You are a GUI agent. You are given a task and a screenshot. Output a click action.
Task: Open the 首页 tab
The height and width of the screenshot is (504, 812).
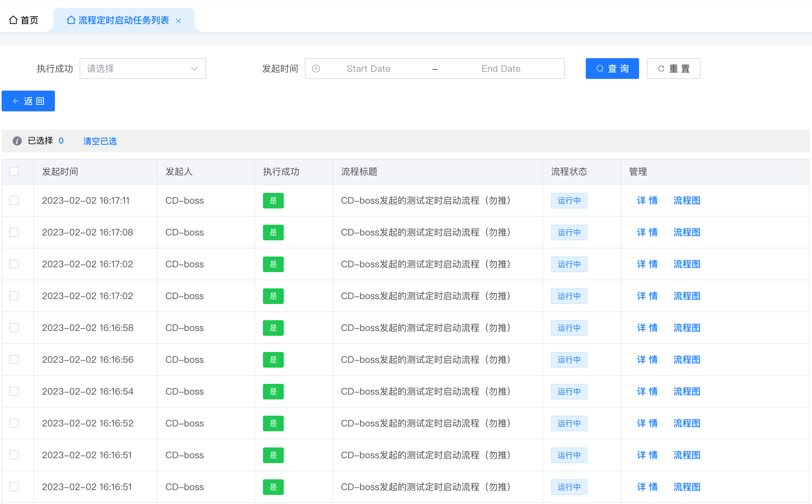[24, 20]
